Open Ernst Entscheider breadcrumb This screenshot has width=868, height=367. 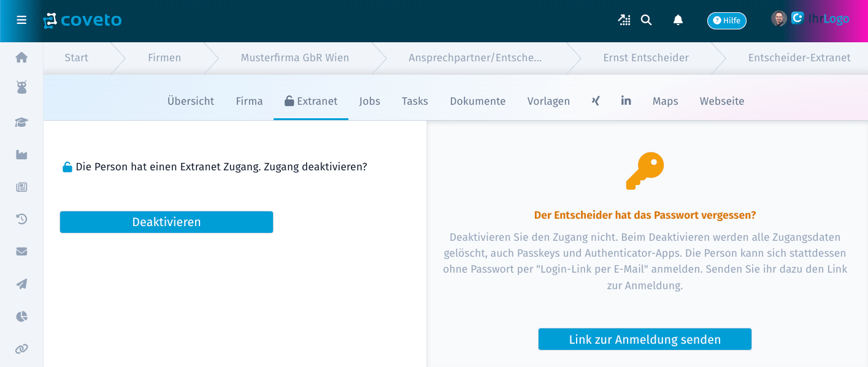click(646, 58)
